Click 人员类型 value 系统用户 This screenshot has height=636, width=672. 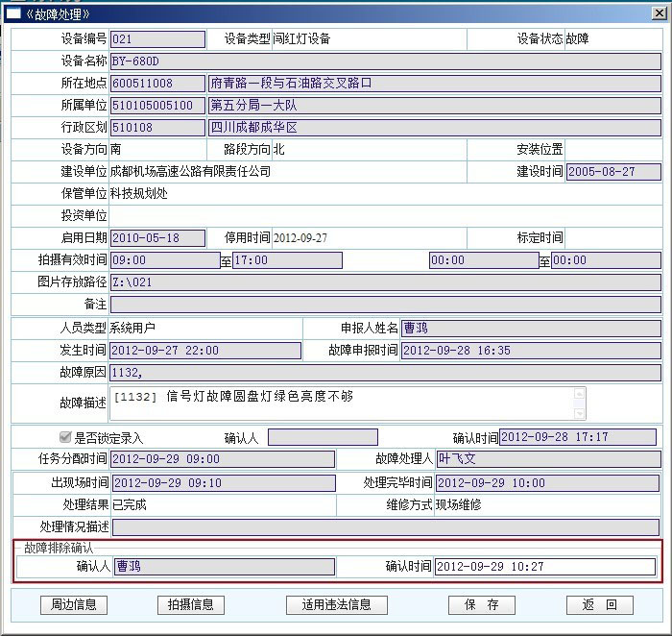[x=132, y=328]
